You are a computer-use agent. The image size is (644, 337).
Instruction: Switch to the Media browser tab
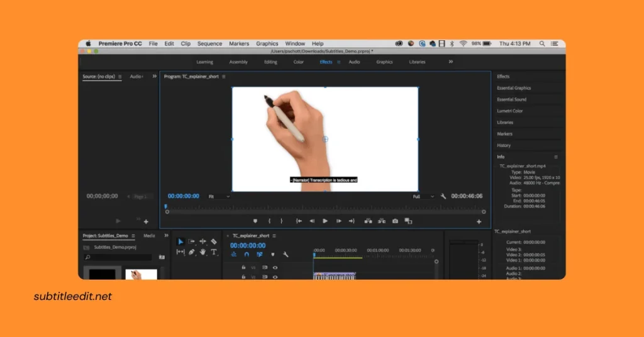[x=149, y=236]
